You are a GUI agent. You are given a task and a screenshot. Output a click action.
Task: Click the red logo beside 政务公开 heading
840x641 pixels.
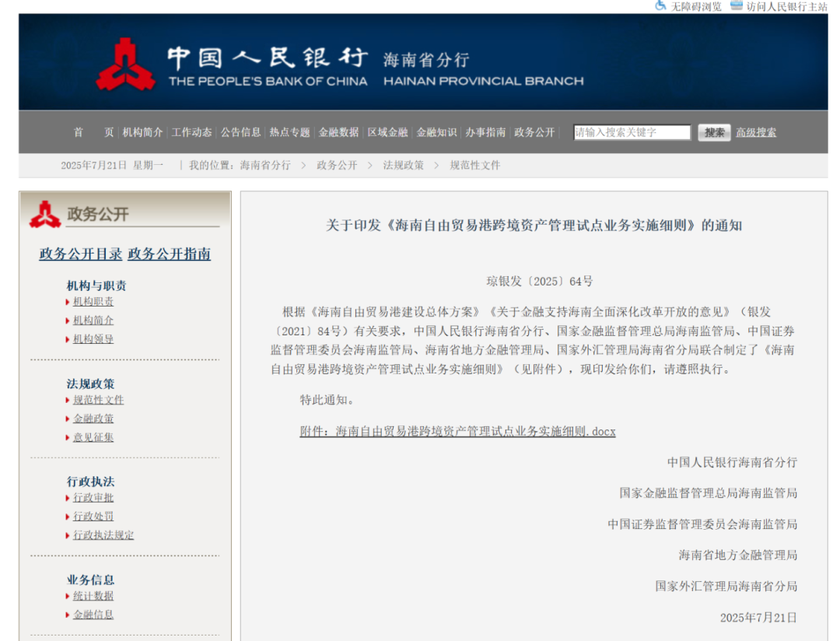45,215
